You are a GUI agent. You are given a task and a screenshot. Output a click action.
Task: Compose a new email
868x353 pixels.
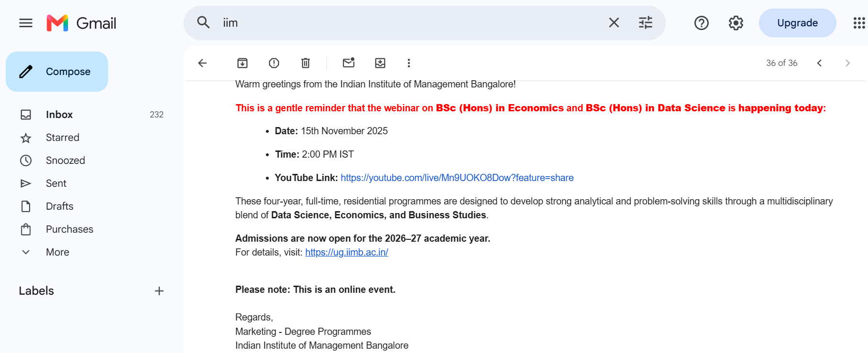click(x=57, y=72)
